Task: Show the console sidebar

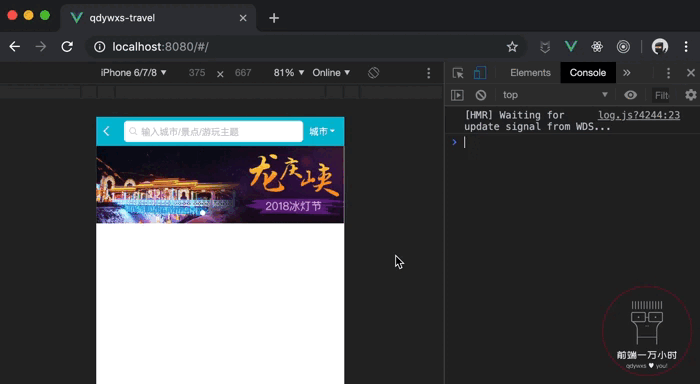Action: [457, 95]
